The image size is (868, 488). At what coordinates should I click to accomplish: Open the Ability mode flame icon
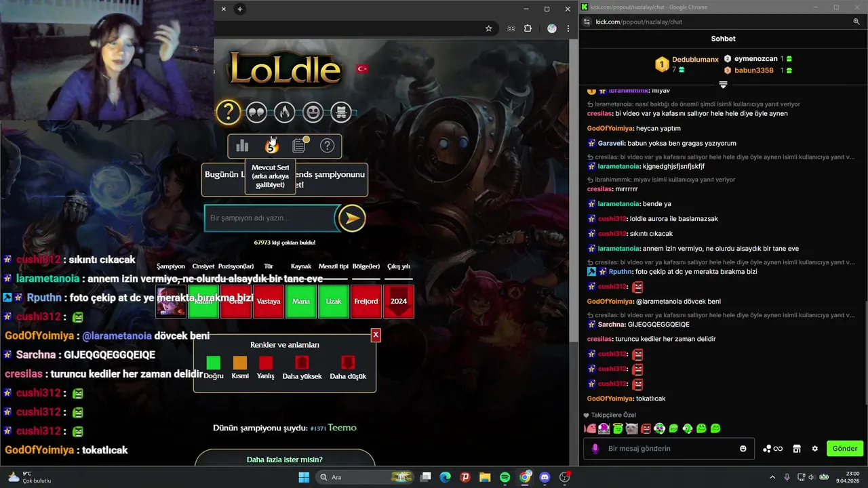pos(285,112)
